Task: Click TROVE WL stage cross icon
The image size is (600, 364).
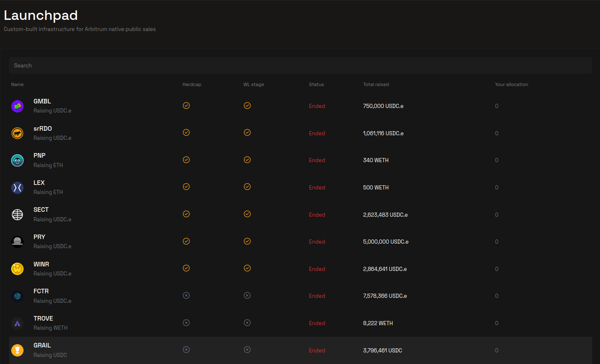Action: (247, 323)
